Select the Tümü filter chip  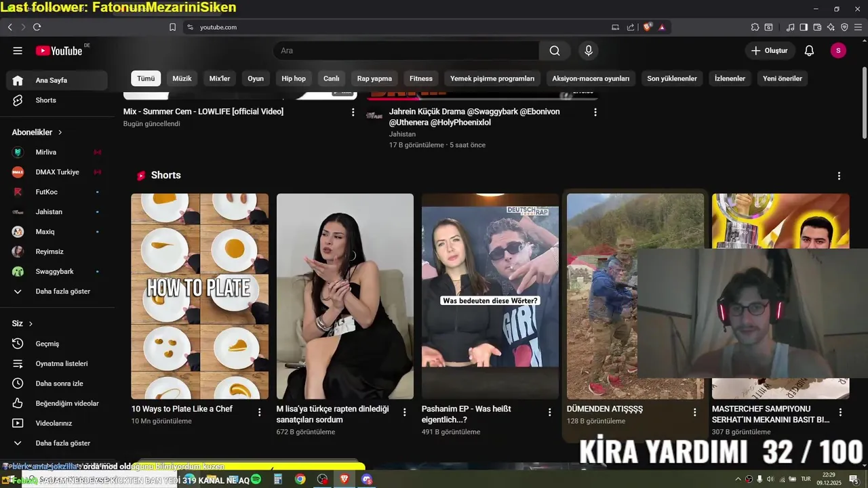tap(146, 79)
